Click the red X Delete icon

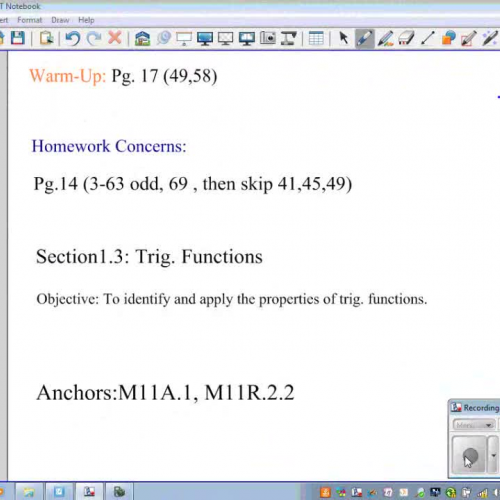click(115, 38)
